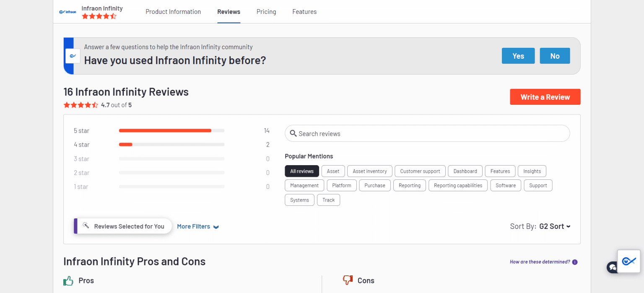Switch to the Pricing tab
This screenshot has height=293, width=644.
click(x=266, y=11)
